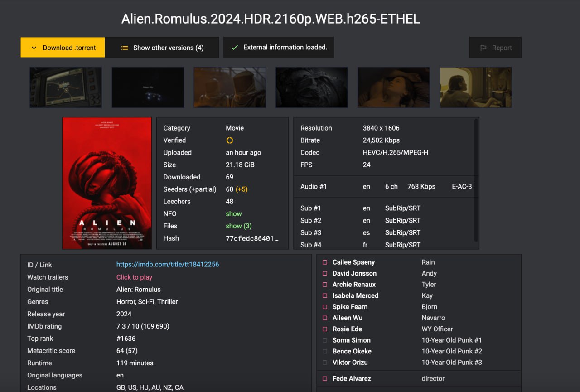Toggle checkbox next to Bence Okeke

[x=324, y=351]
